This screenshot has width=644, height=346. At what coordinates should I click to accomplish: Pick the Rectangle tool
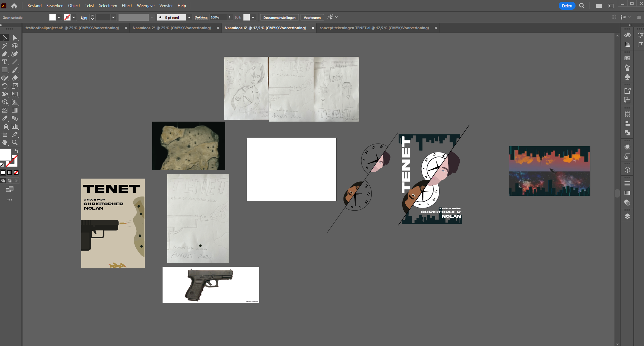pyautogui.click(x=5, y=70)
